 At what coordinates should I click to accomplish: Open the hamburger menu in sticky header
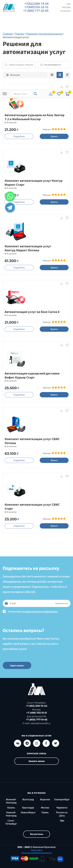pyautogui.click(x=5, y=94)
